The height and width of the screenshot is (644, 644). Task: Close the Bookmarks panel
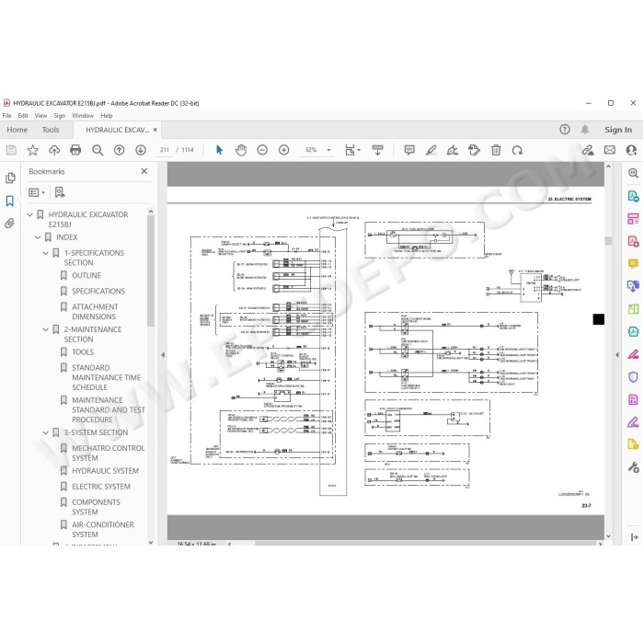tap(144, 171)
